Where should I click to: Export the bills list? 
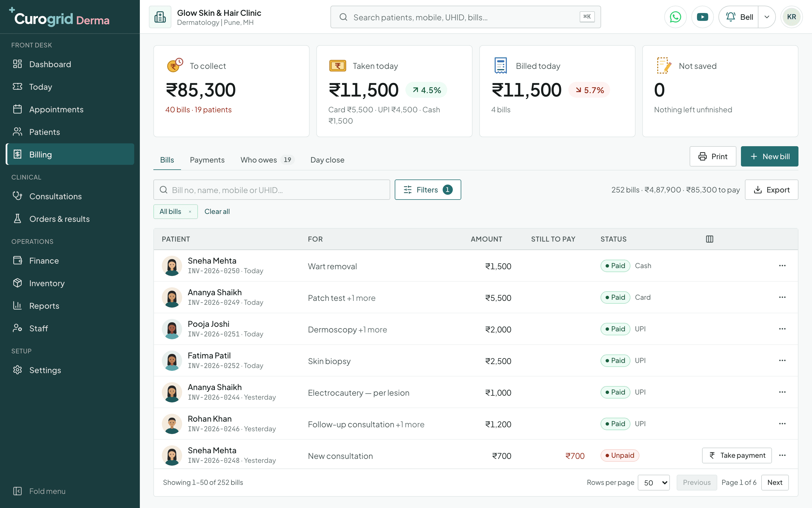[x=771, y=189]
